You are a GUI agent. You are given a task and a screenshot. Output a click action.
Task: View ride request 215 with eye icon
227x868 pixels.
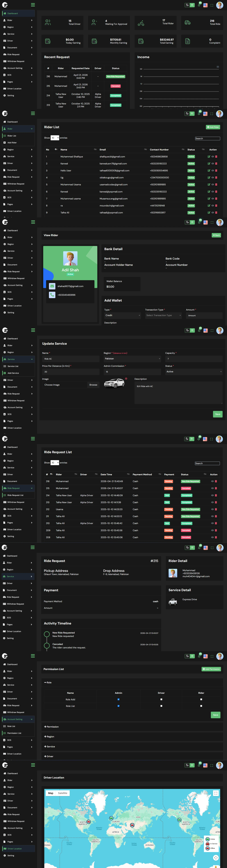212,488
